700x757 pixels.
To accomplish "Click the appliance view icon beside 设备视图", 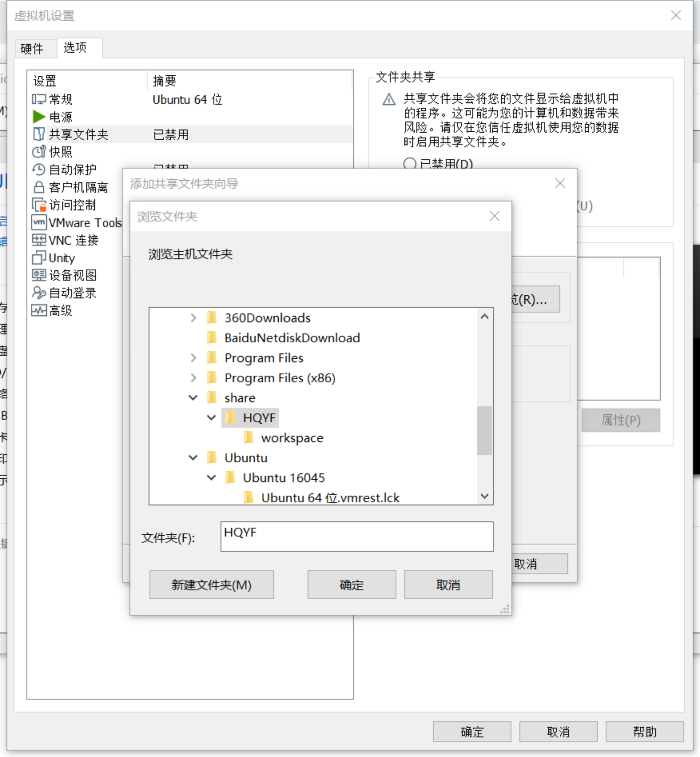I will pos(39,275).
